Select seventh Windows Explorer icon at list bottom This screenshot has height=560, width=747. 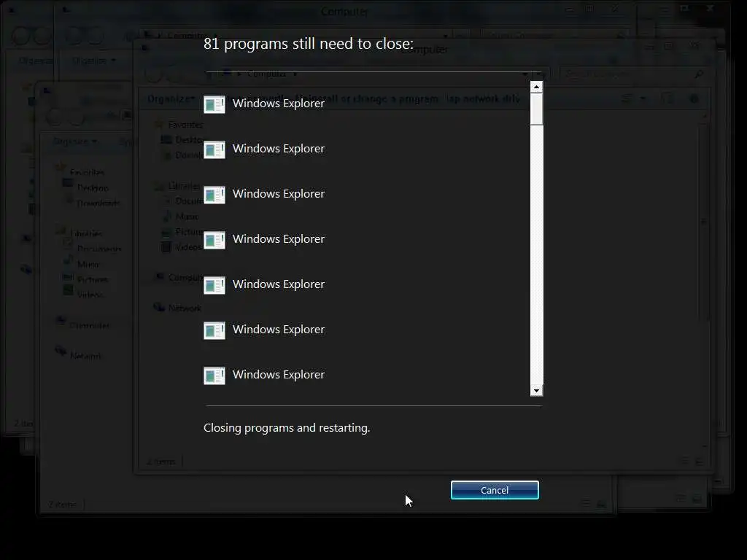point(214,376)
